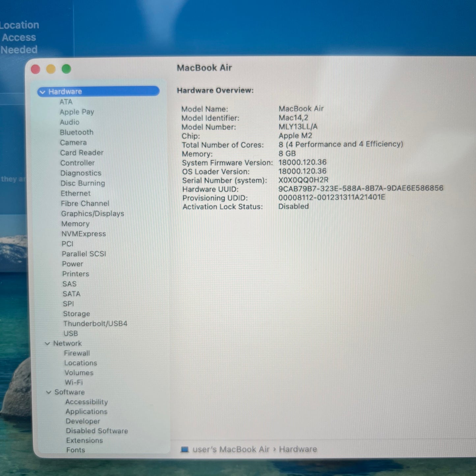Select SPI in the sidebar

click(69, 304)
